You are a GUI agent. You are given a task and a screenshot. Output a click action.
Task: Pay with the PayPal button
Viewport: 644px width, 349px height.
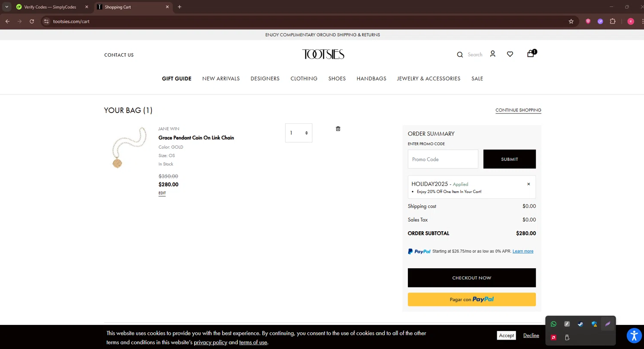tap(472, 300)
